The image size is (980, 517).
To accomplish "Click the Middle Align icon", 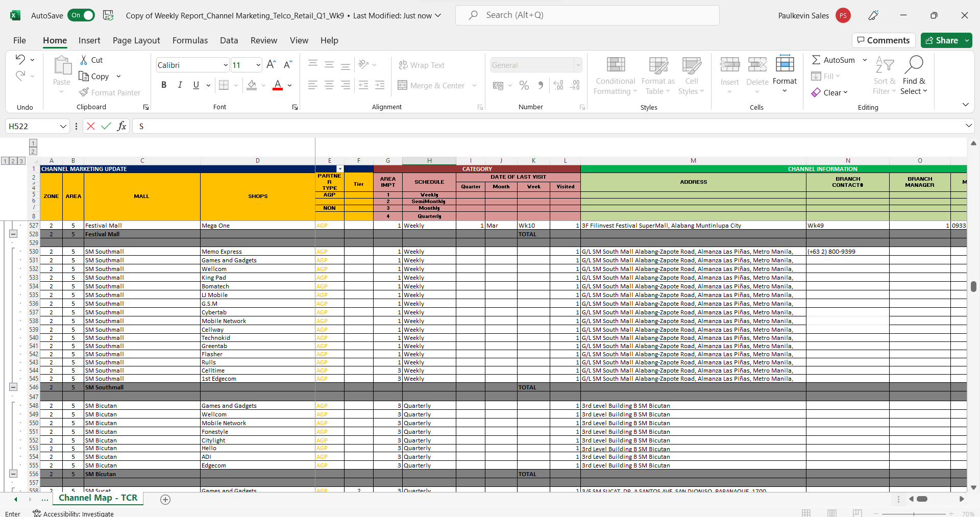I will click(x=329, y=64).
